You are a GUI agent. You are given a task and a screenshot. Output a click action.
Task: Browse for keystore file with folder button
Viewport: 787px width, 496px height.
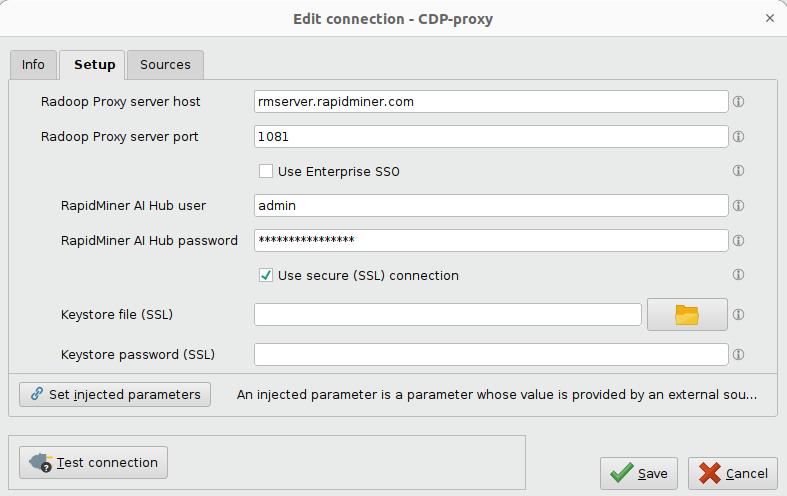[687, 315]
